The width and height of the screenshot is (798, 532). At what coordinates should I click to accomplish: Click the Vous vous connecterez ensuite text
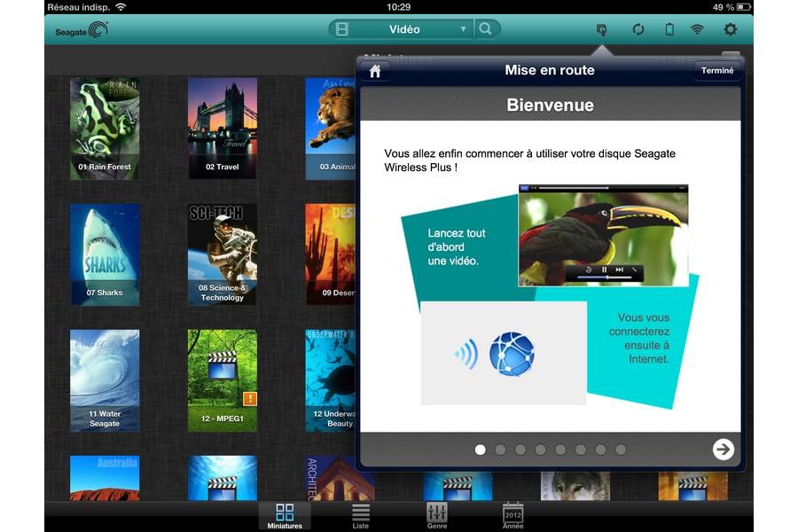(x=639, y=338)
